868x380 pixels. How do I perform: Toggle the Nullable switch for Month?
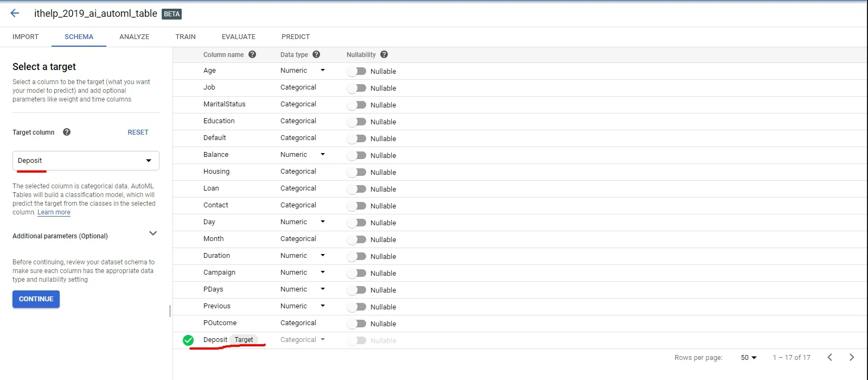(356, 239)
